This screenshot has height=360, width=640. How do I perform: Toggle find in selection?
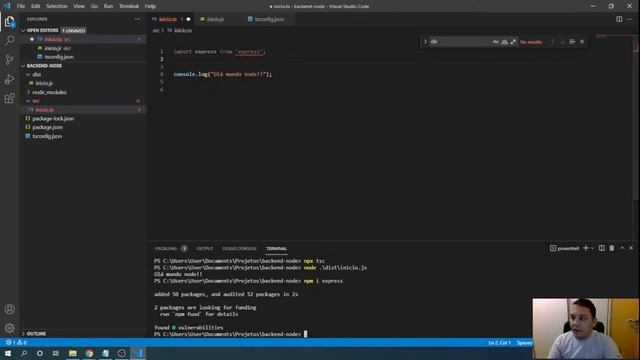572,42
